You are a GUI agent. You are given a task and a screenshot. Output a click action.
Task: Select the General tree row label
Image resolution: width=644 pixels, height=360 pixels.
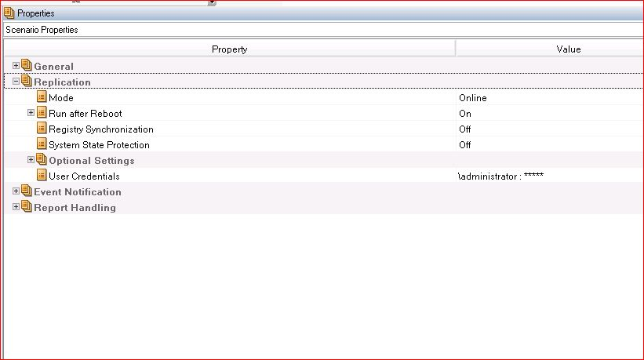tap(53, 67)
